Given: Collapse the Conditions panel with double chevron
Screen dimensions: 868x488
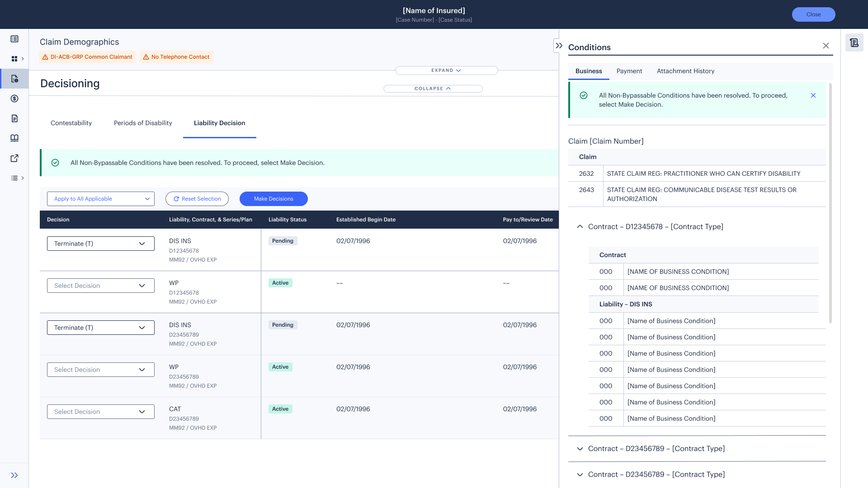Looking at the screenshot, I should point(559,46).
